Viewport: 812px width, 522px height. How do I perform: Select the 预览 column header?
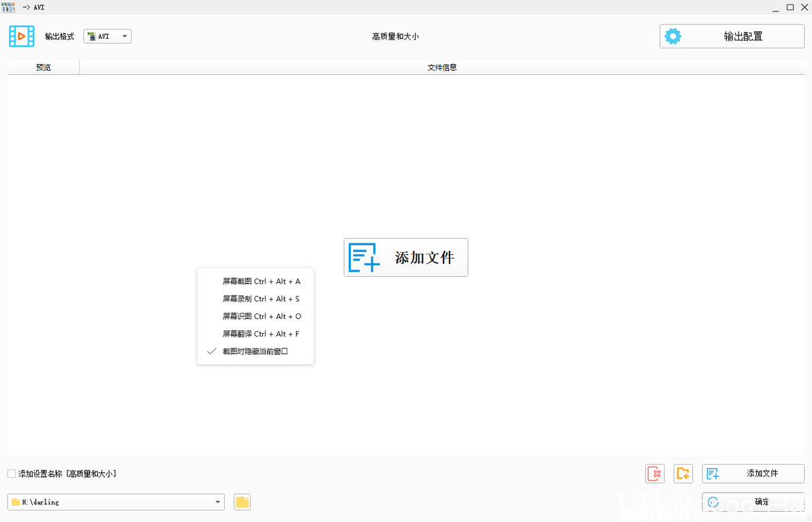point(44,67)
